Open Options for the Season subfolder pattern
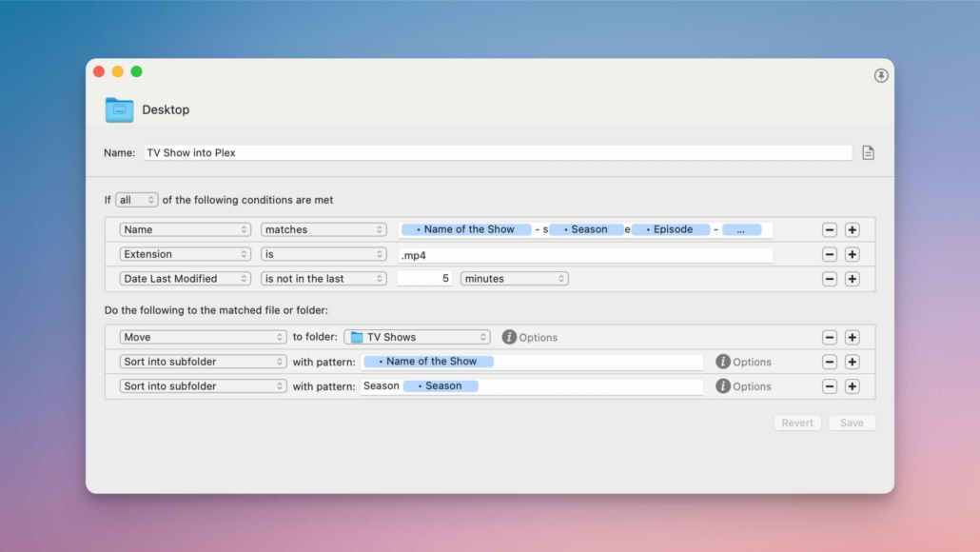980x552 pixels. tap(723, 386)
